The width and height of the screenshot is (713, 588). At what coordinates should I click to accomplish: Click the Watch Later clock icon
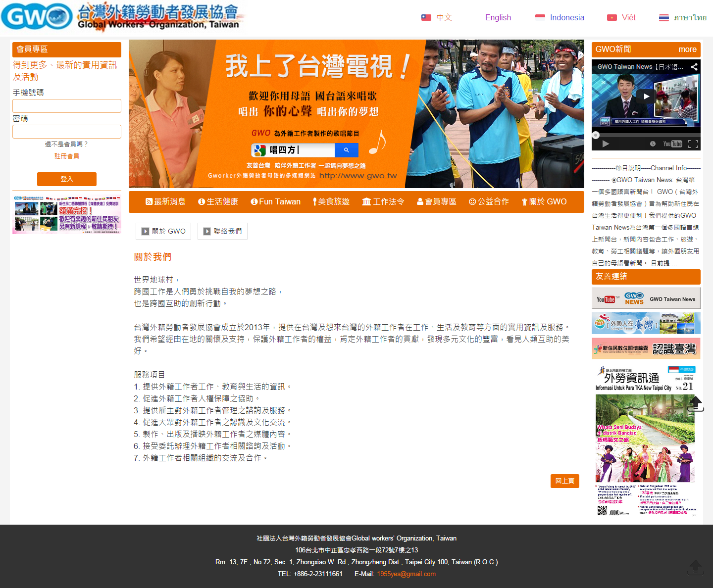(653, 144)
